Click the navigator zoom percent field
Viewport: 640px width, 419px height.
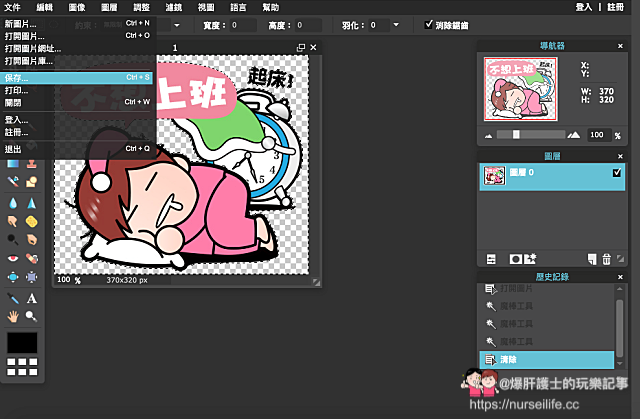(x=599, y=135)
